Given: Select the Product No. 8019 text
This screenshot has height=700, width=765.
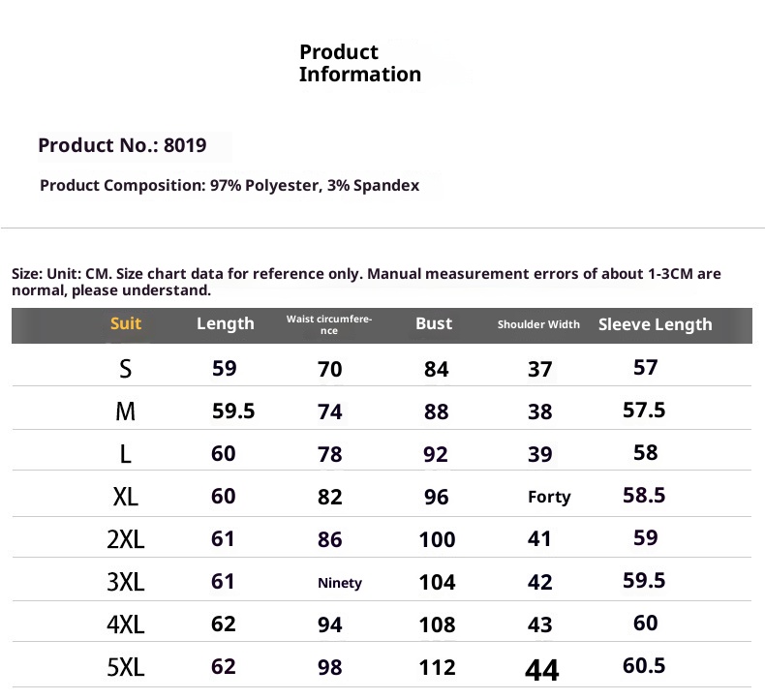Looking at the screenshot, I should click(x=122, y=146).
